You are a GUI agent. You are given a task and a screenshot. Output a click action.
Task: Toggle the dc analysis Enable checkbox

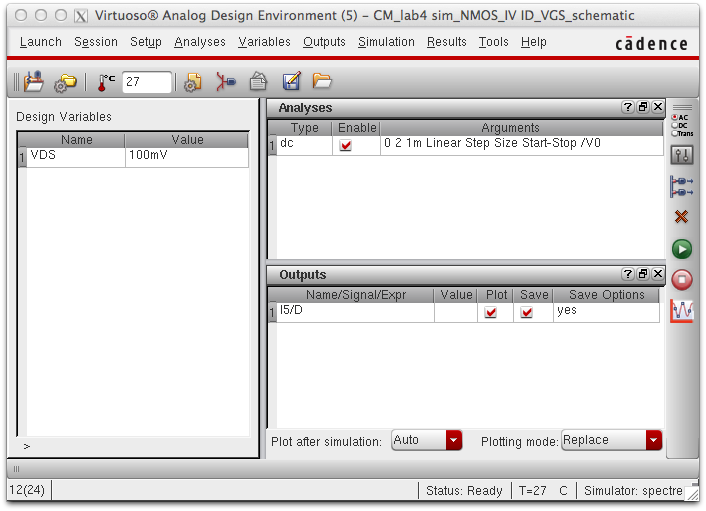click(x=345, y=145)
